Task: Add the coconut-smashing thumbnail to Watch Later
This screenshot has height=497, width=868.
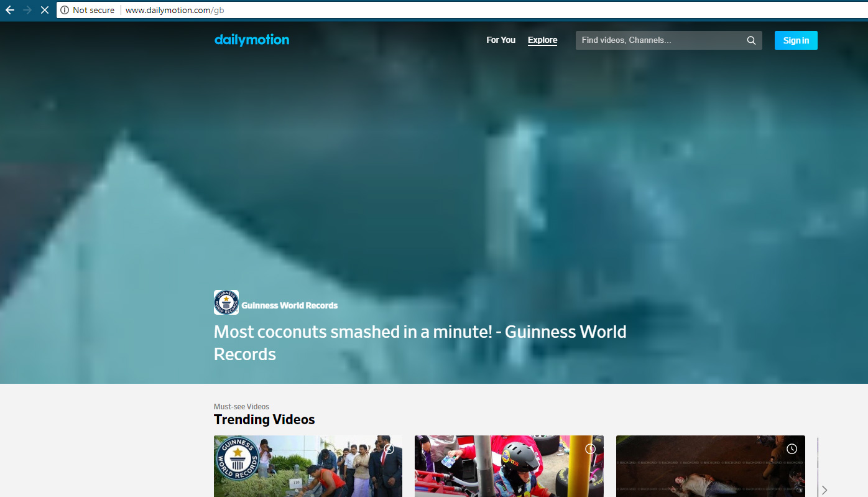Action: point(389,448)
